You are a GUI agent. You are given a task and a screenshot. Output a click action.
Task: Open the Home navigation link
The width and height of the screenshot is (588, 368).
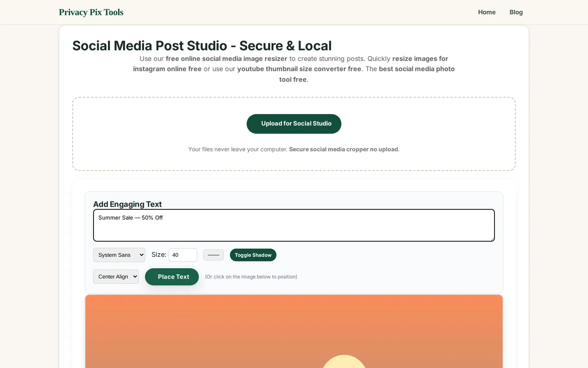[x=487, y=12]
